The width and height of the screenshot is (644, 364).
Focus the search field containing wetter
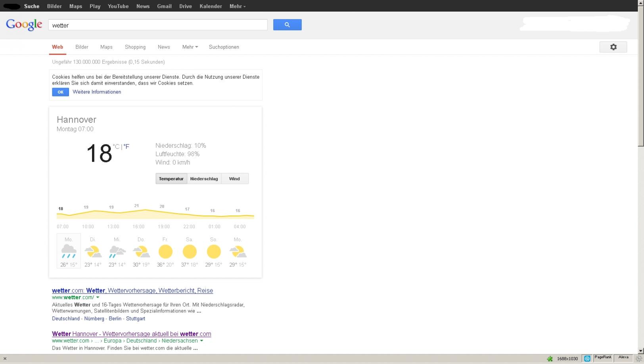tap(158, 25)
